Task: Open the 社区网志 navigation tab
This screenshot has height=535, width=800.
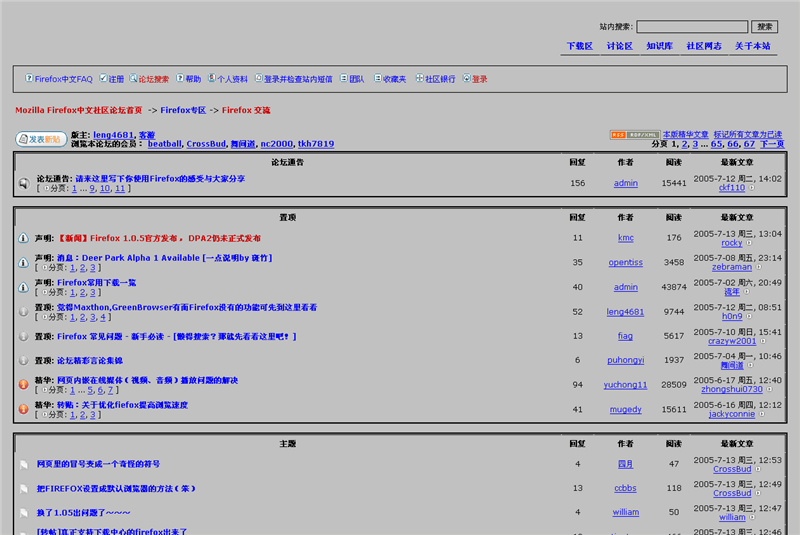Action: click(x=704, y=46)
